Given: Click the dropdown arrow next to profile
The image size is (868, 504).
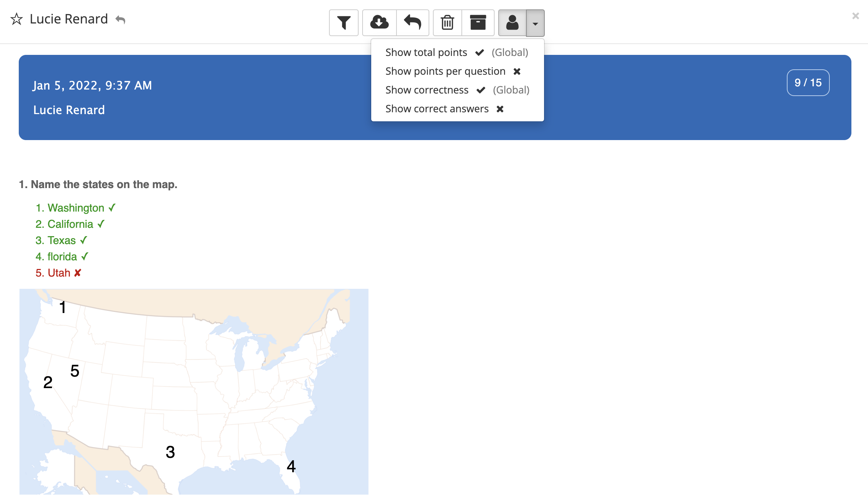Looking at the screenshot, I should 535,23.
